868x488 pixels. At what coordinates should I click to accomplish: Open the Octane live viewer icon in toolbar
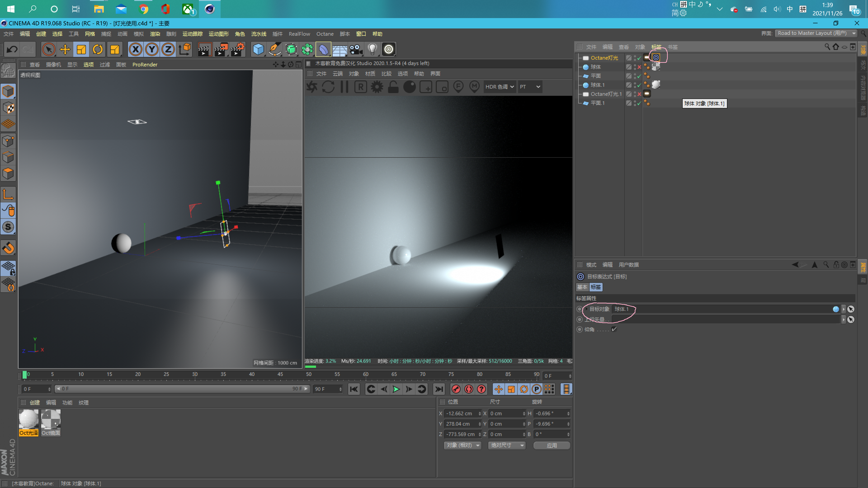point(388,49)
